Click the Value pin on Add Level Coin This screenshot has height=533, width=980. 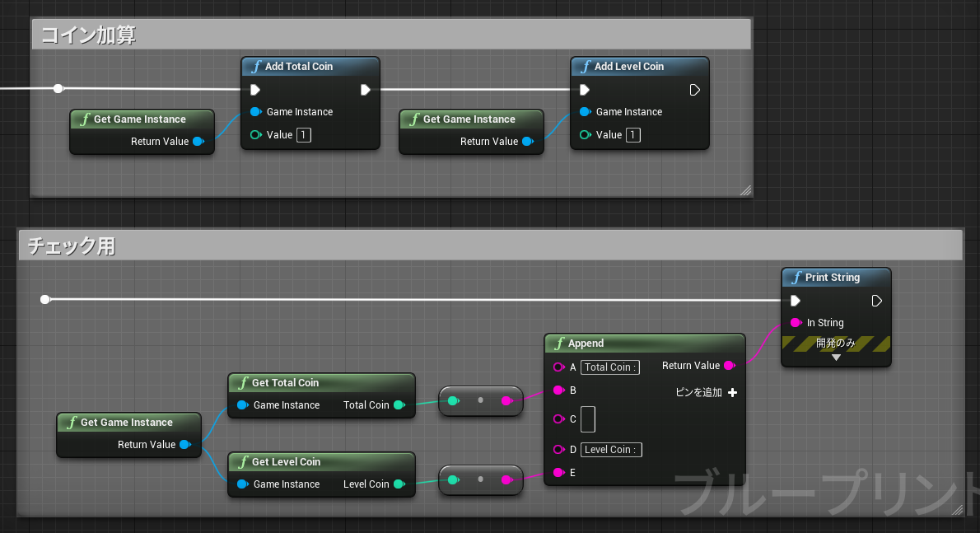(x=585, y=135)
